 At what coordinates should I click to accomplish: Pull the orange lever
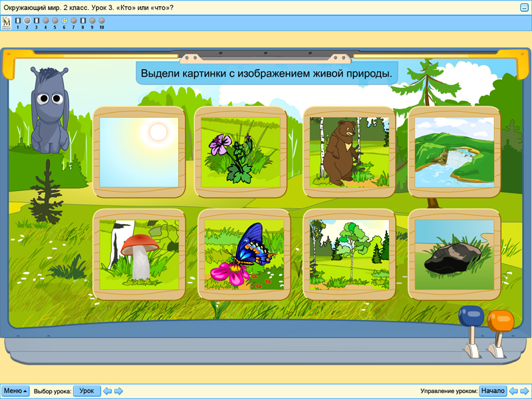click(x=501, y=321)
